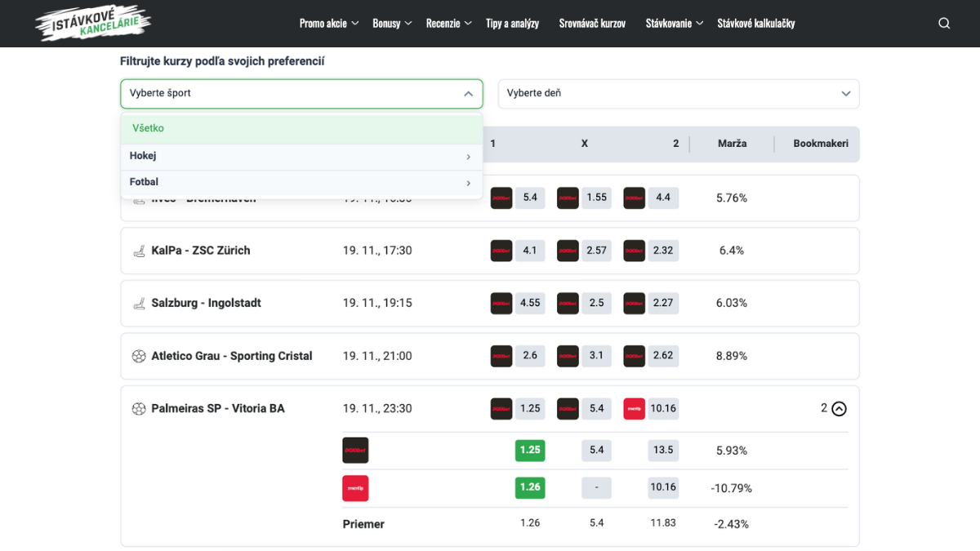Image resolution: width=980 pixels, height=551 pixels.
Task: Select the green 1.26 odds button
Action: click(530, 488)
